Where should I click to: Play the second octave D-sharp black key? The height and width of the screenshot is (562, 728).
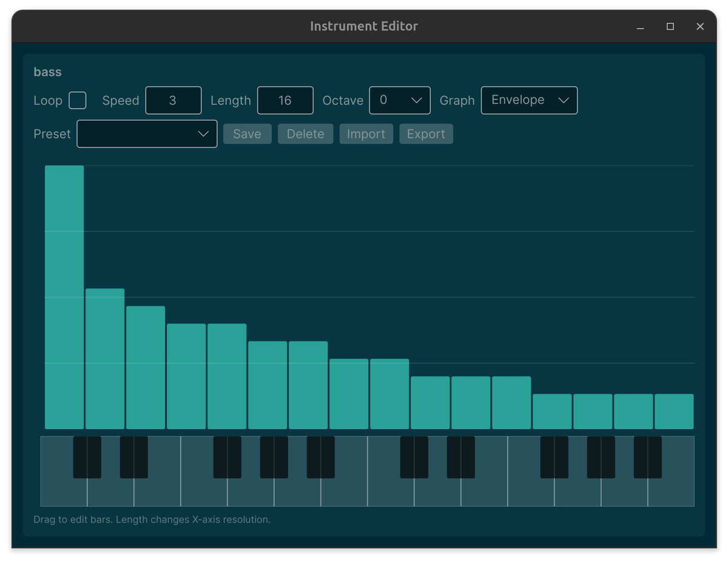tap(461, 457)
